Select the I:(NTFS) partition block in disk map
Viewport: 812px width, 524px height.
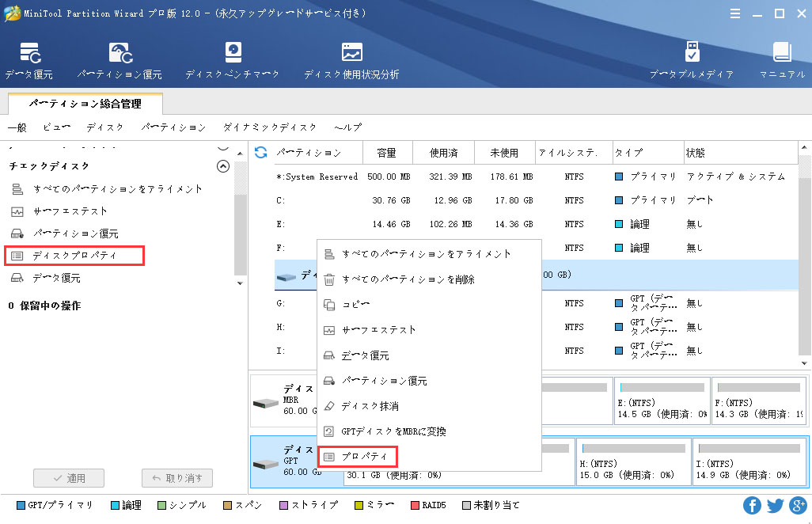point(749,462)
